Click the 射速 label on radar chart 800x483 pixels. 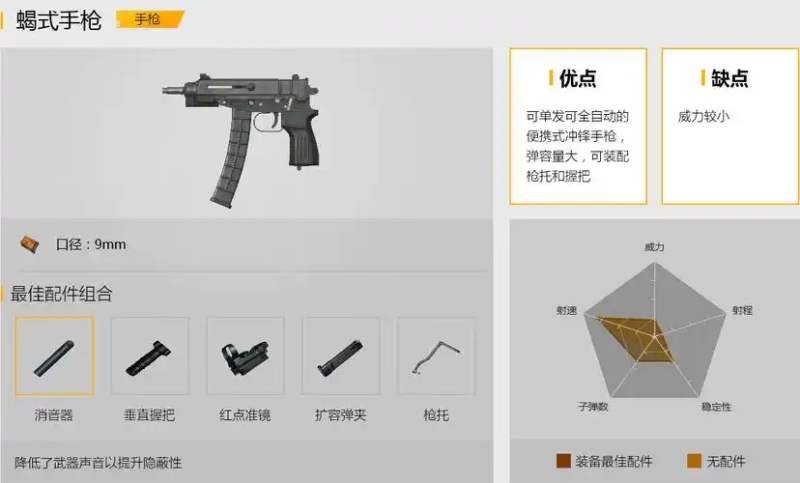(567, 310)
